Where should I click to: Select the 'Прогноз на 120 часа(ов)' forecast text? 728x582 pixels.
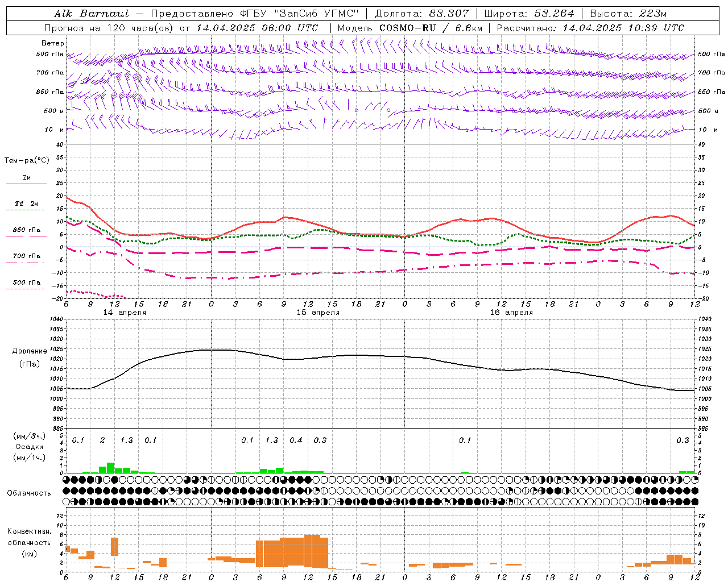click(x=109, y=28)
